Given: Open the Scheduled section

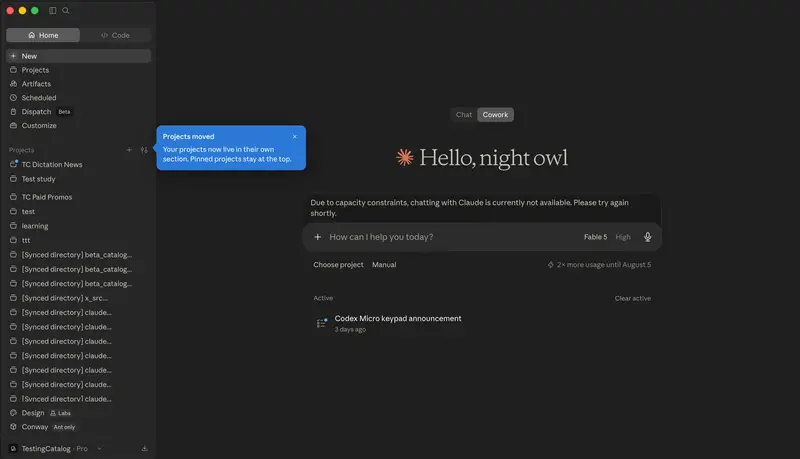Looking at the screenshot, I should pos(79,97).
